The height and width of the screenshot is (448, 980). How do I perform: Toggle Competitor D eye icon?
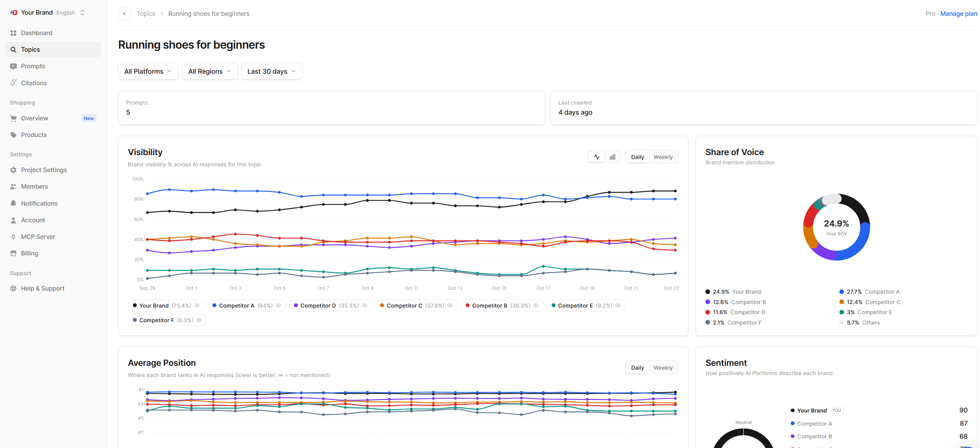click(365, 305)
